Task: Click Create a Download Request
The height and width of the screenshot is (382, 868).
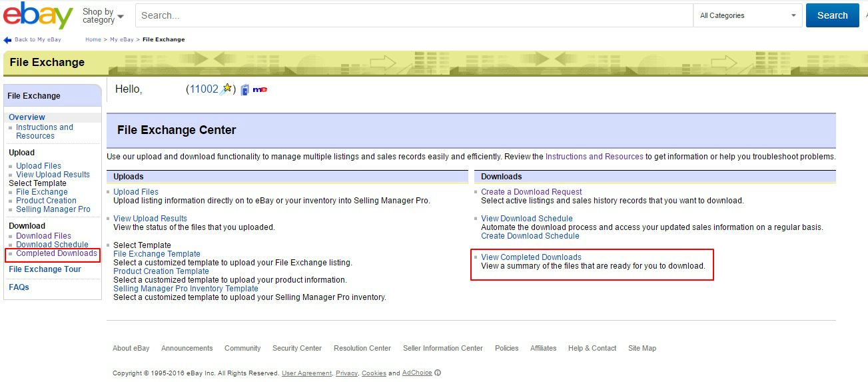Action: pos(532,192)
